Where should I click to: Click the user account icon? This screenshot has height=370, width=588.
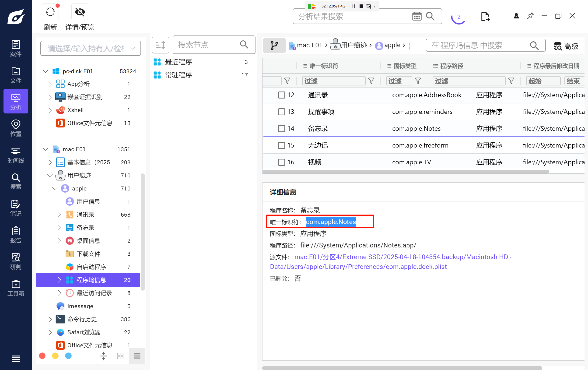[x=516, y=16]
